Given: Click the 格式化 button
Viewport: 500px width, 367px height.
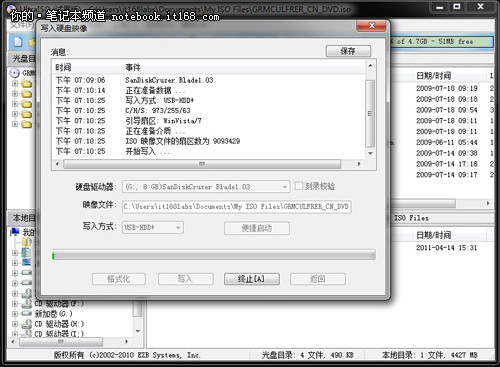Looking at the screenshot, I should 119,279.
